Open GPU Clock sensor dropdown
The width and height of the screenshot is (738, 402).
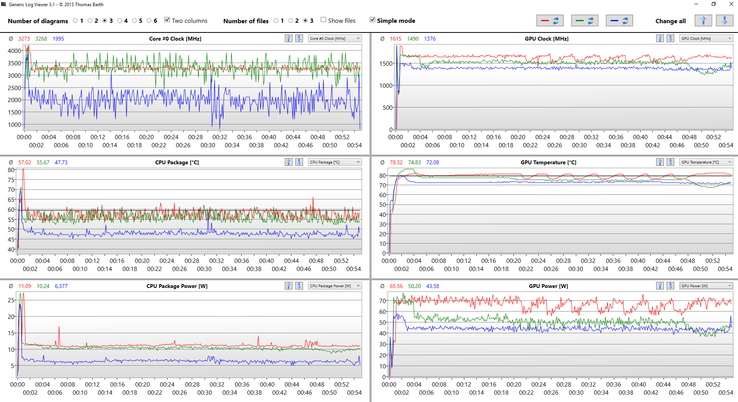[x=706, y=39]
